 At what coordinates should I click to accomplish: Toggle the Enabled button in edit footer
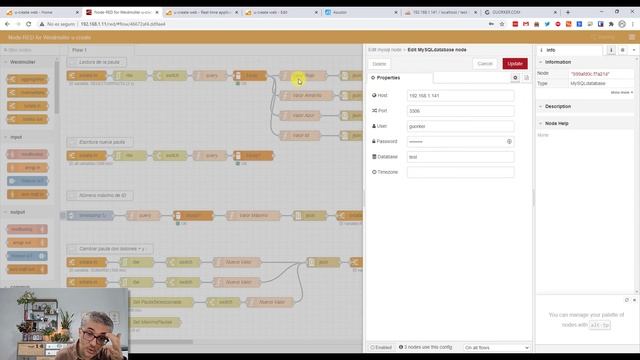coord(381,348)
